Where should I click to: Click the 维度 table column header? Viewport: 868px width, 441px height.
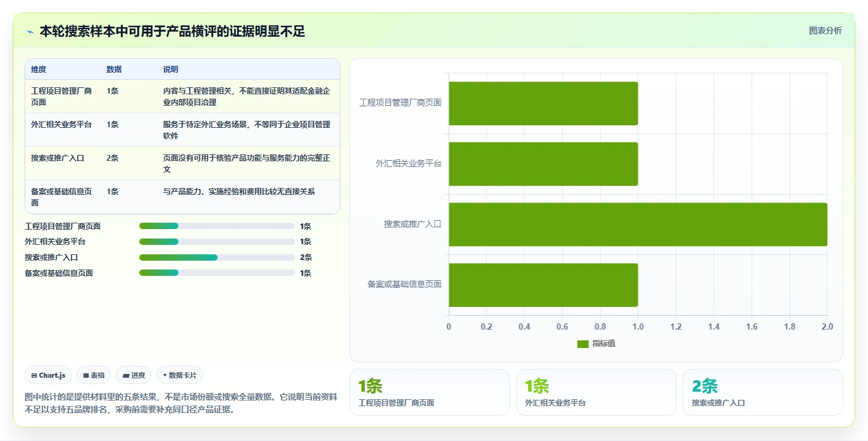[39, 70]
